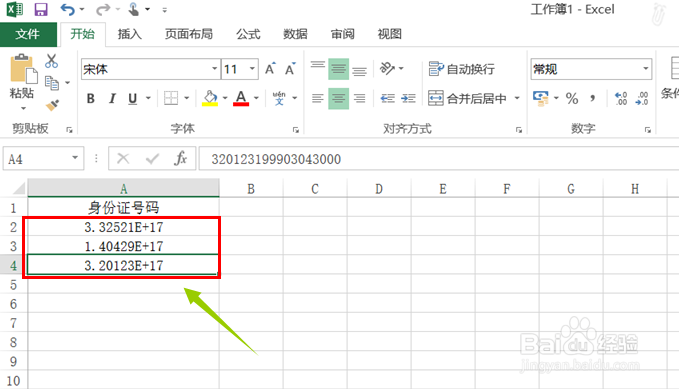Click 自动换行 wrap text button
Image resolution: width=679 pixels, height=389 pixels.
click(462, 69)
